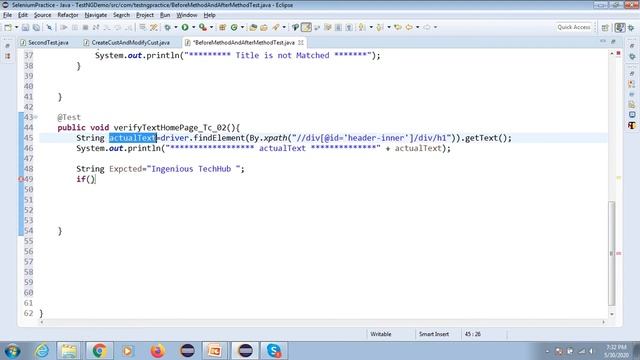The height and width of the screenshot is (360, 640).
Task: Open the Help menu
Action: pos(209,15)
